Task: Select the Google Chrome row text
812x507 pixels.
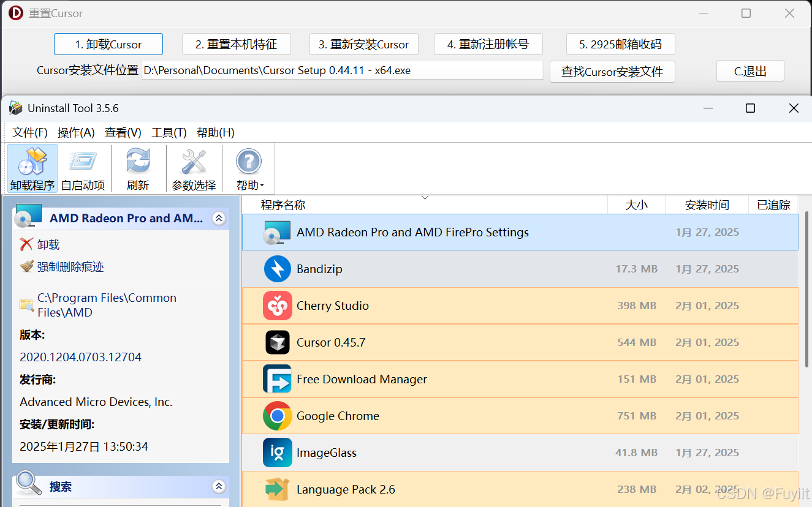Action: coord(338,416)
